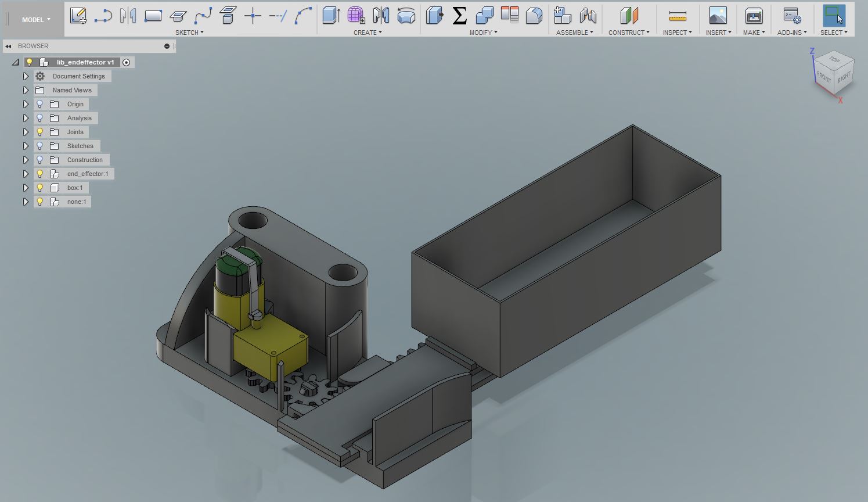
Task: Show the Origin folder via lightbulb
Action: [39, 104]
